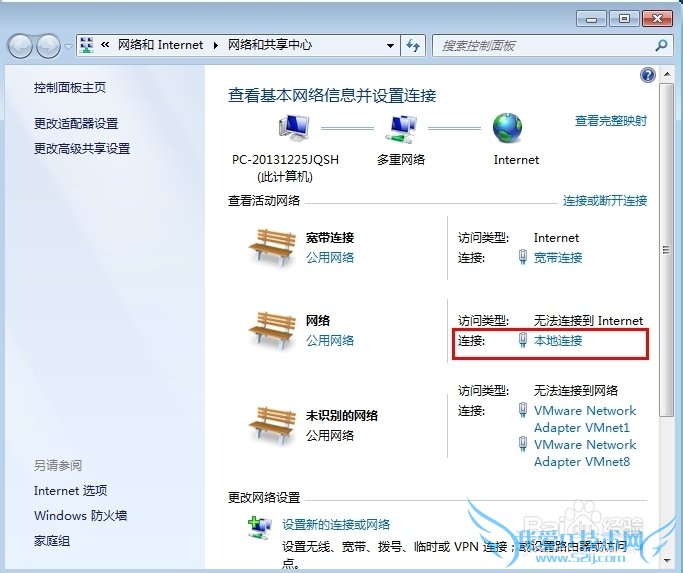Click the forward navigation arrow button

(48, 46)
